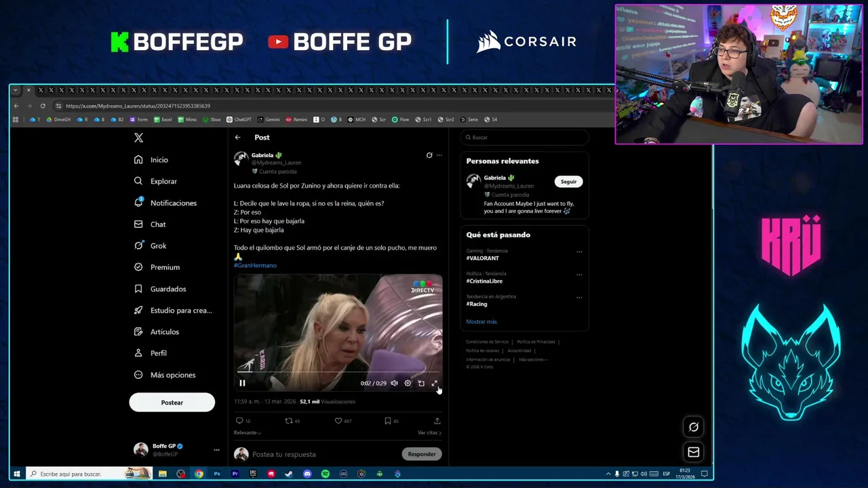Open options for #VALORANT trend
Screen dimensions: 868x488
(x=579, y=251)
